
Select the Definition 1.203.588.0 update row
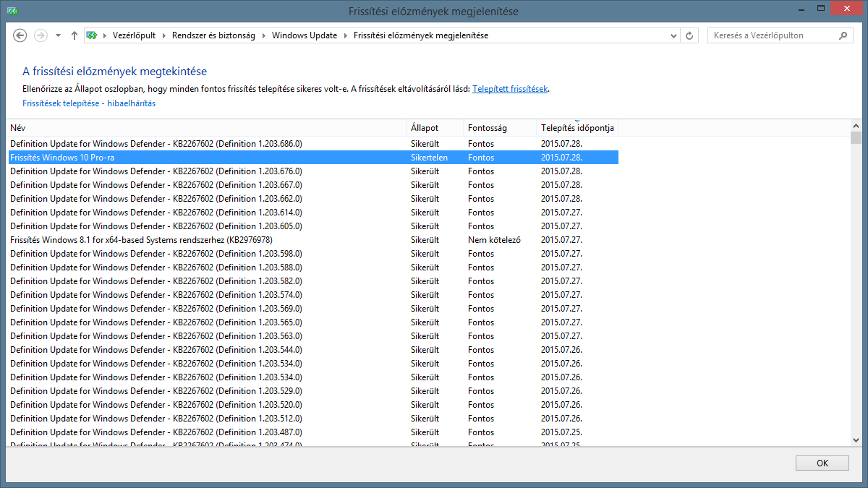pos(312,267)
